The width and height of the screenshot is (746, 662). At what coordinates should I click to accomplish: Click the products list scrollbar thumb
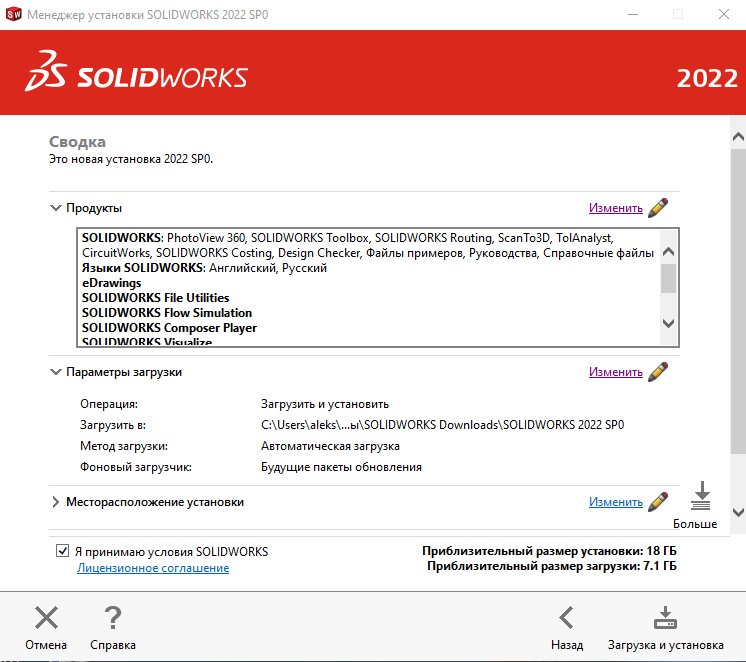pos(668,278)
